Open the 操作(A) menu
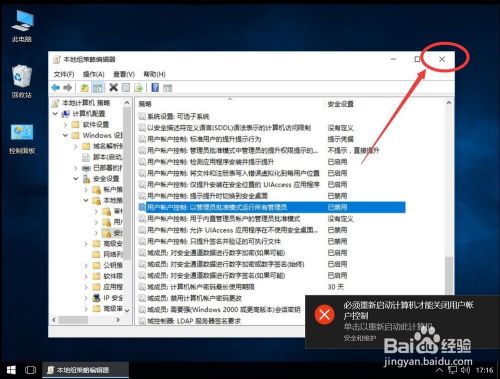500x379 pixels. click(x=93, y=74)
